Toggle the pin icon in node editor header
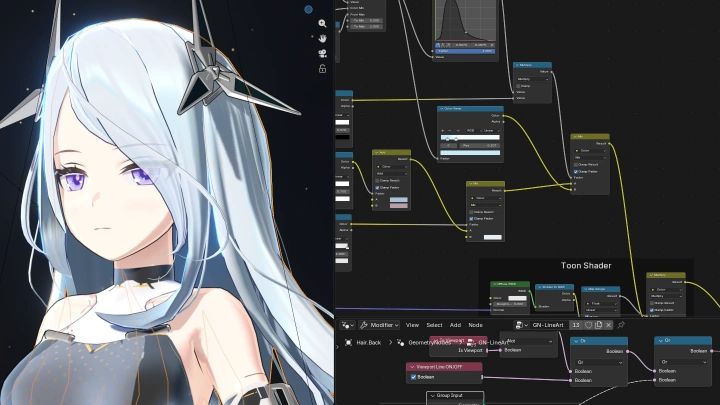720x405 pixels. tap(621, 325)
